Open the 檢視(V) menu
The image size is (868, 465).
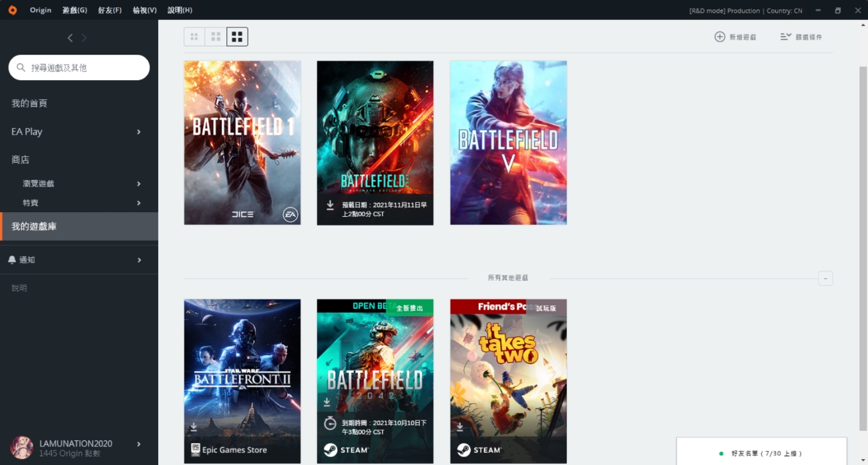145,10
